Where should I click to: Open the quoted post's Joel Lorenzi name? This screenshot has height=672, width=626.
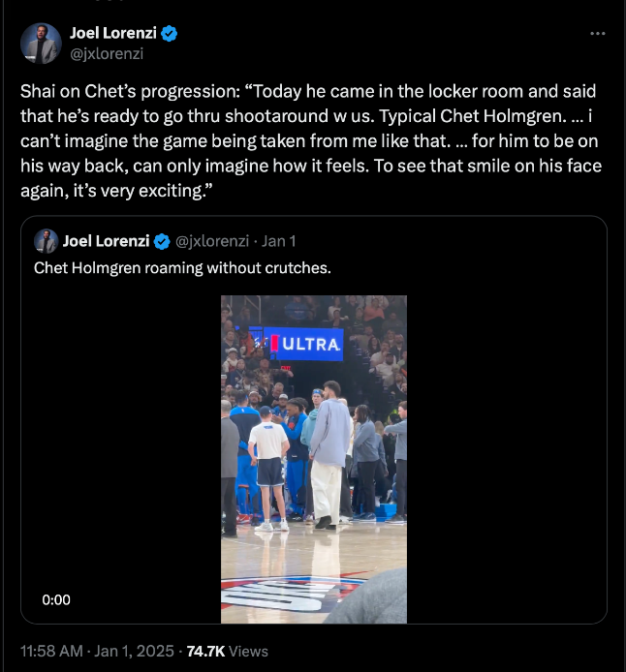(106, 241)
